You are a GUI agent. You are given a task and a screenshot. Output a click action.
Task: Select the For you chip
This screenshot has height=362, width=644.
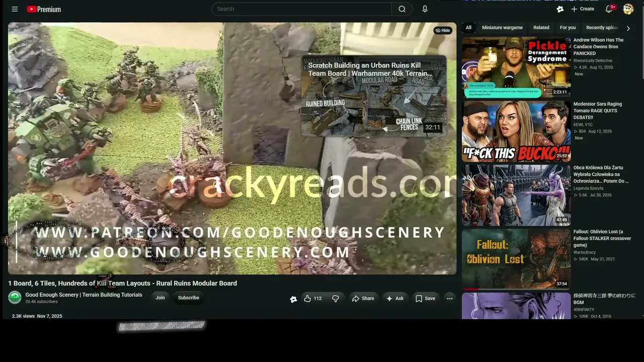tap(568, 28)
